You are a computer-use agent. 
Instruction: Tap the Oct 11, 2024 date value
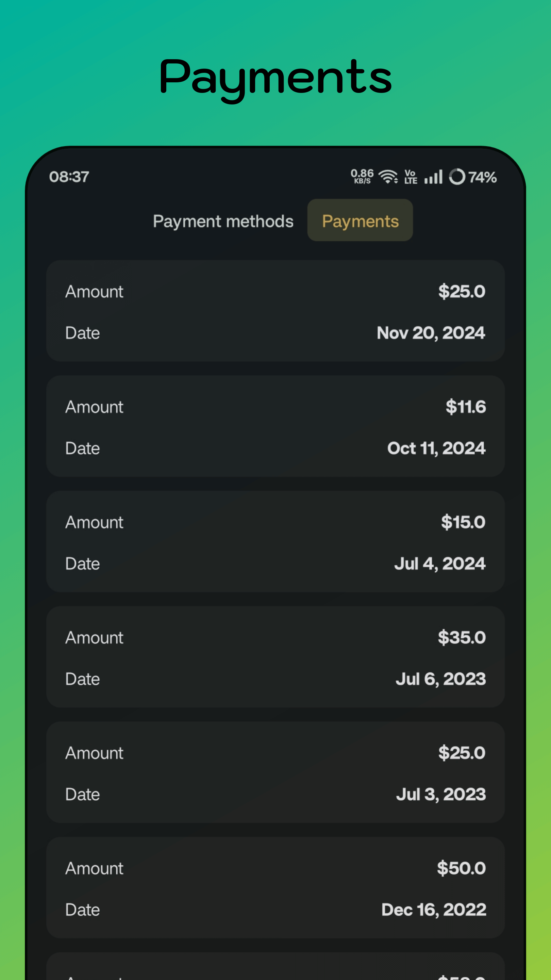click(436, 448)
